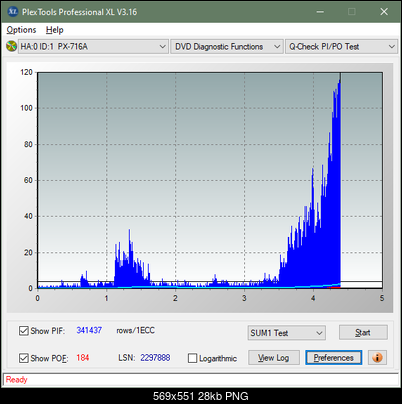Open the Preferences button

click(333, 358)
